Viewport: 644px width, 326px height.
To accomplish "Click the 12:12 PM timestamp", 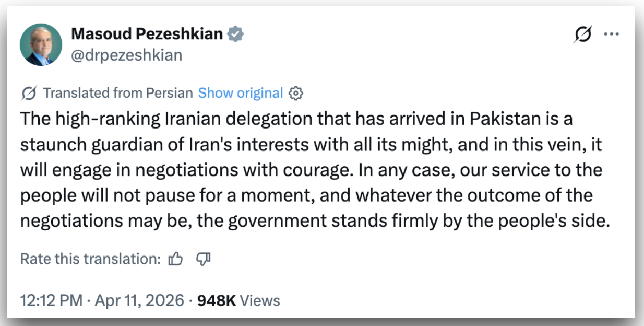I will [51, 301].
